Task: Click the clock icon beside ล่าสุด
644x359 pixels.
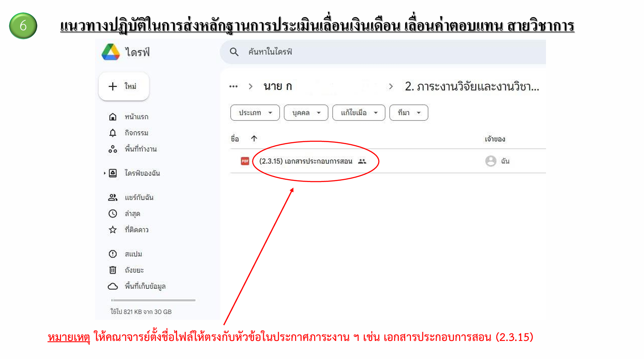Action: point(113,214)
